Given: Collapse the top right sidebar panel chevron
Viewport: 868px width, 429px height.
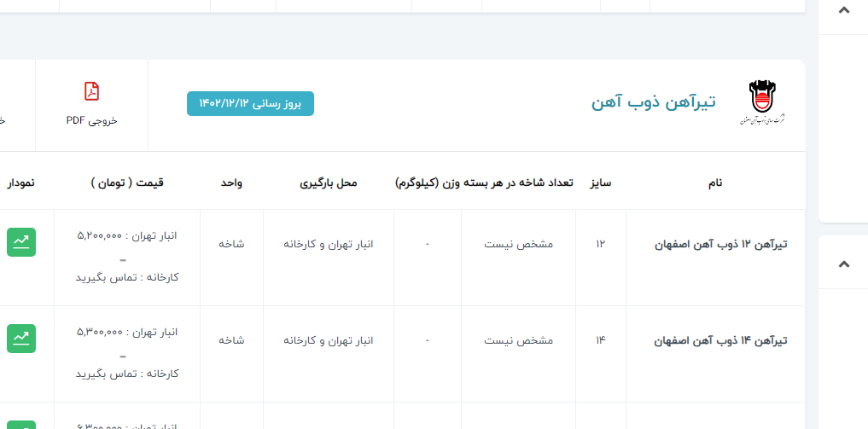Looking at the screenshot, I should (x=844, y=10).
